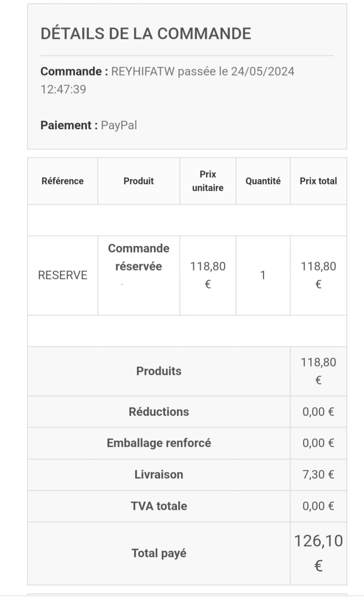Click the Commande réservée product name
The image size is (364, 607).
pyautogui.click(x=139, y=257)
